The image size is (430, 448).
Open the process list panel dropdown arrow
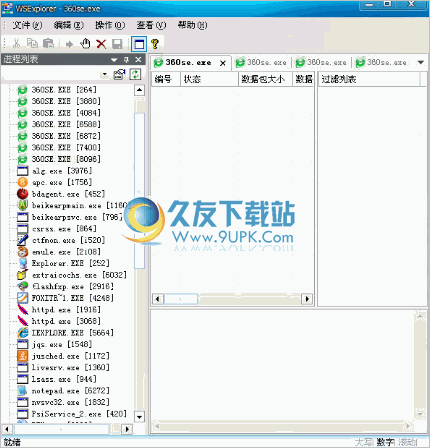[x=114, y=60]
